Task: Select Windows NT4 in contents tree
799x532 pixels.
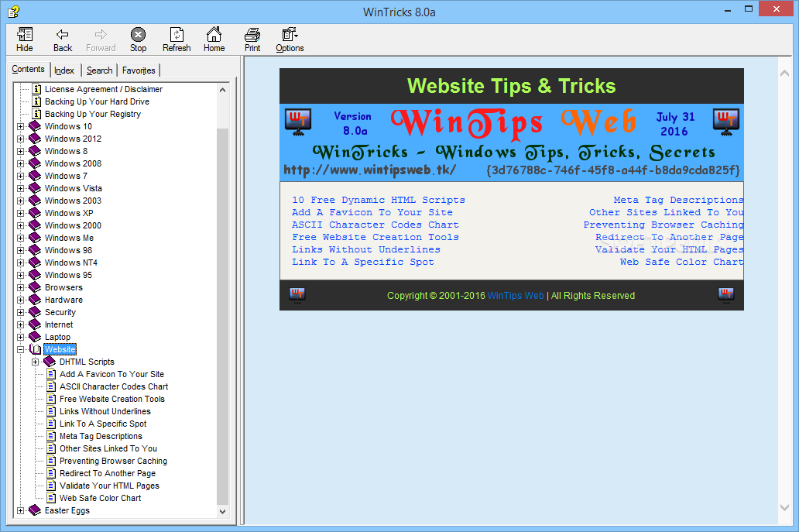Action: coord(70,263)
